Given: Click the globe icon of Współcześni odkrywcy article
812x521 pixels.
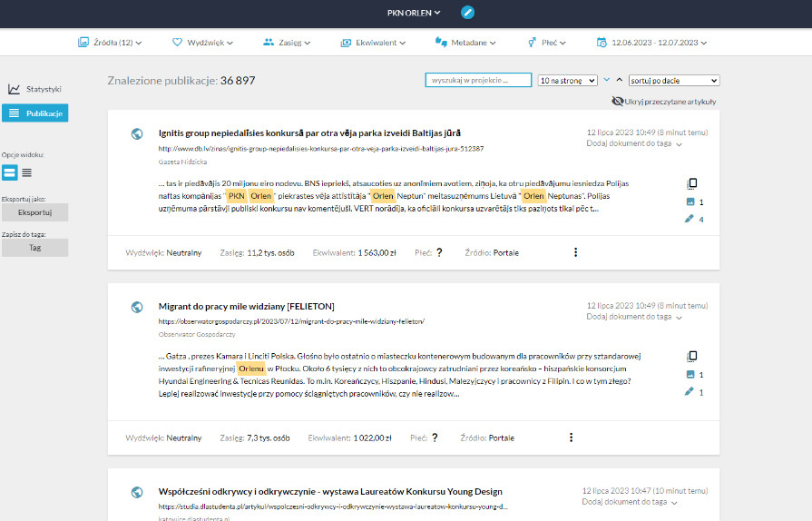Looking at the screenshot, I should [x=137, y=492].
